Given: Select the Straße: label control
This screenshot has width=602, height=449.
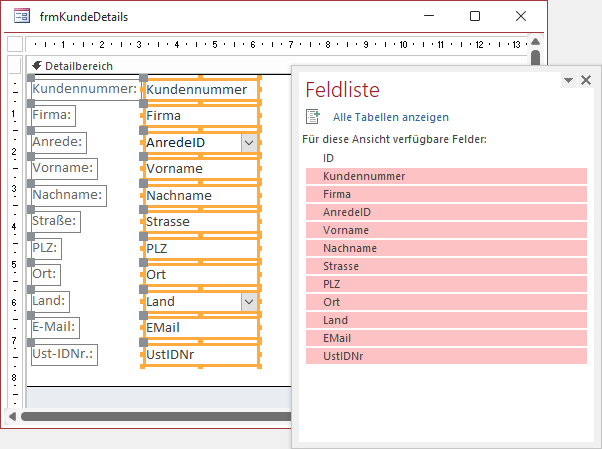Looking at the screenshot, I should click(55, 221).
